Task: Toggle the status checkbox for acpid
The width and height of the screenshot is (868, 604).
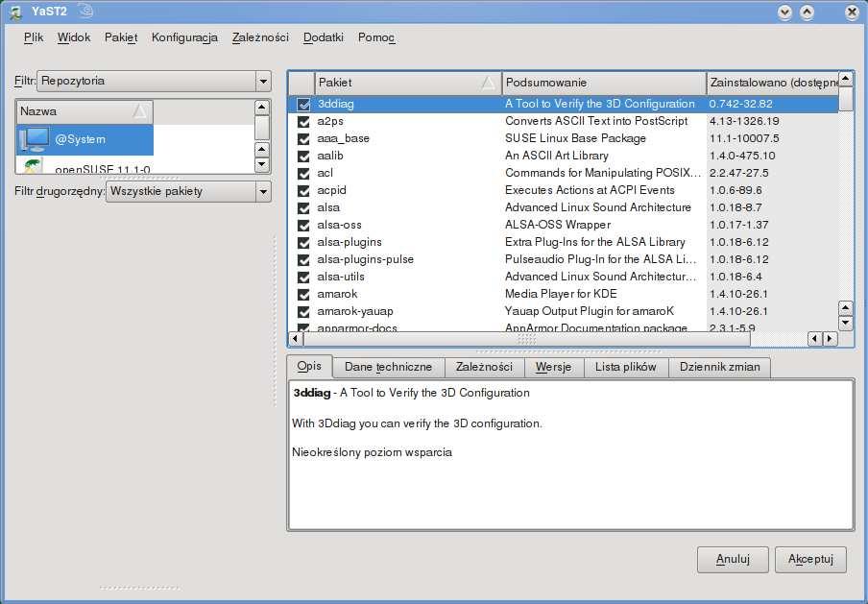Action: (303, 190)
